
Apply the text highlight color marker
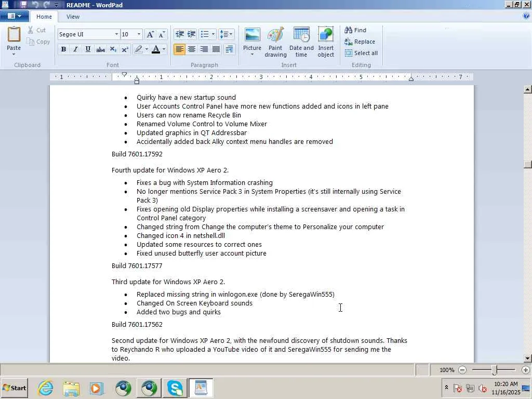click(138, 49)
